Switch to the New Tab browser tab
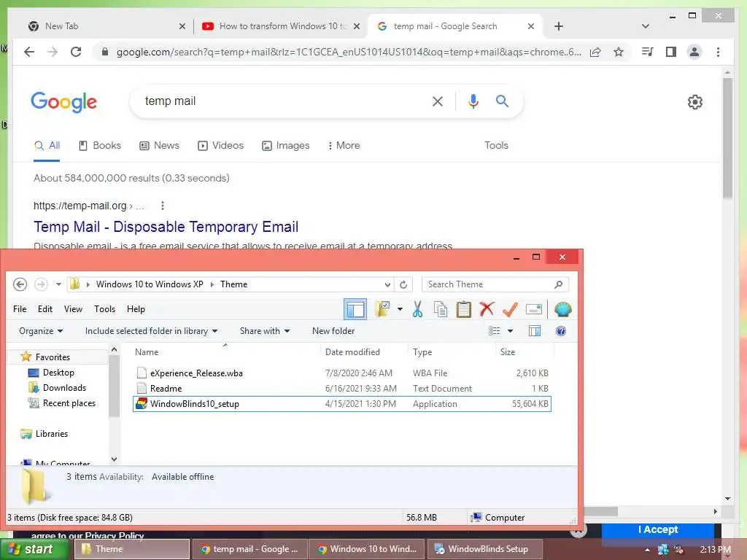 [x=106, y=26]
